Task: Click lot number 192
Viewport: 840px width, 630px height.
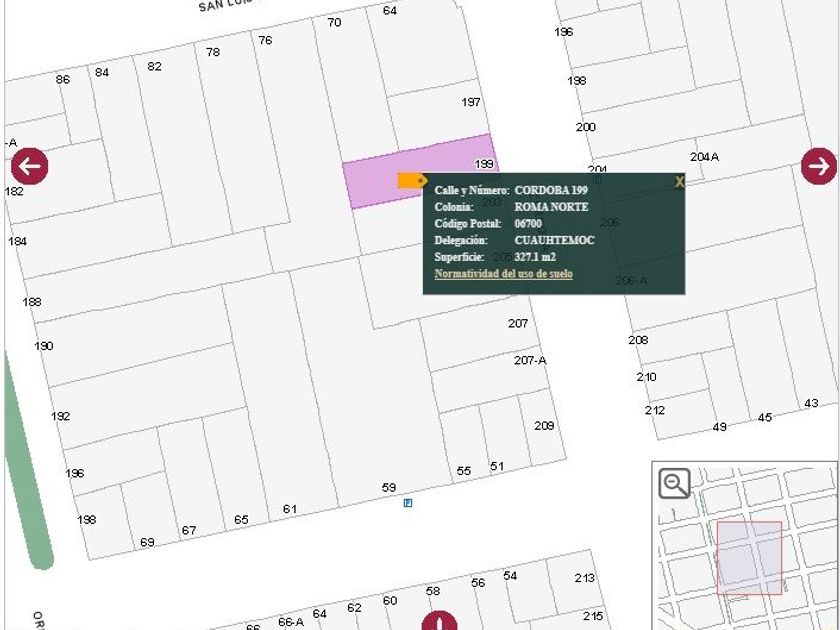Action: coord(61,416)
